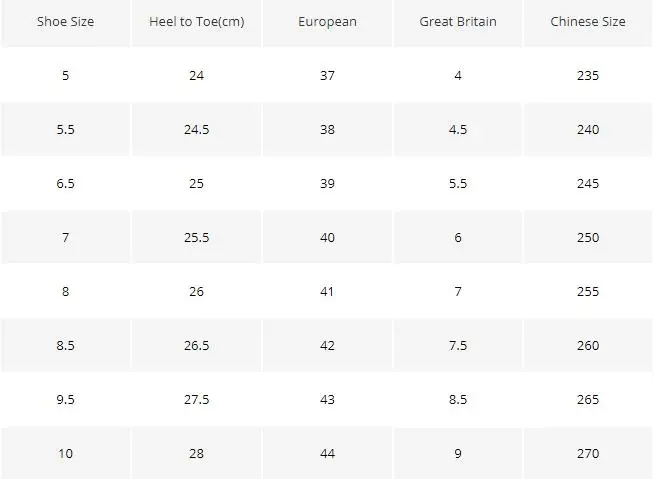Click the Chinese Size column header
The height and width of the screenshot is (479, 654).
pos(588,22)
